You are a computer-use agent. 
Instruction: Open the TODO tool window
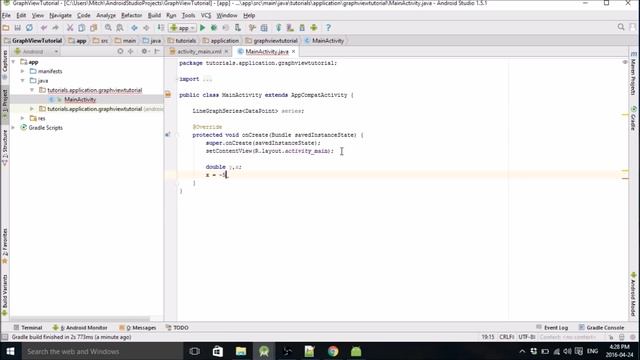pos(177,328)
